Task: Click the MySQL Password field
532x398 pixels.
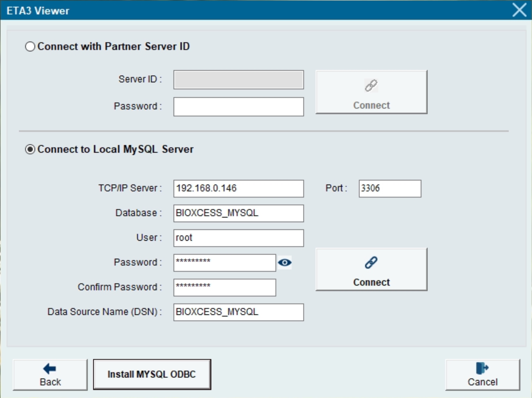Action: tap(224, 263)
